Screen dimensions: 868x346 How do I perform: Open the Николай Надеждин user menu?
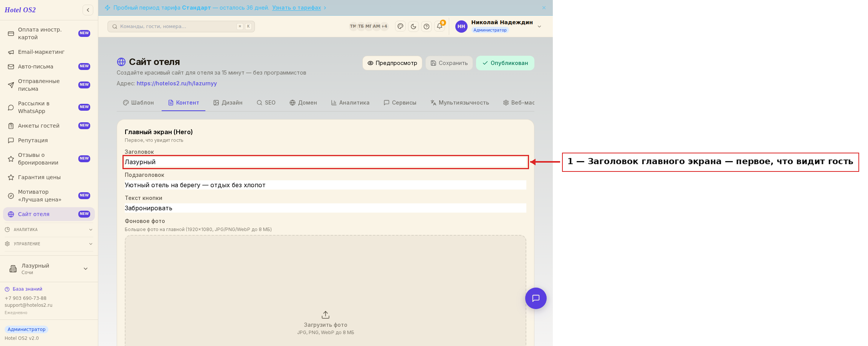(x=499, y=27)
